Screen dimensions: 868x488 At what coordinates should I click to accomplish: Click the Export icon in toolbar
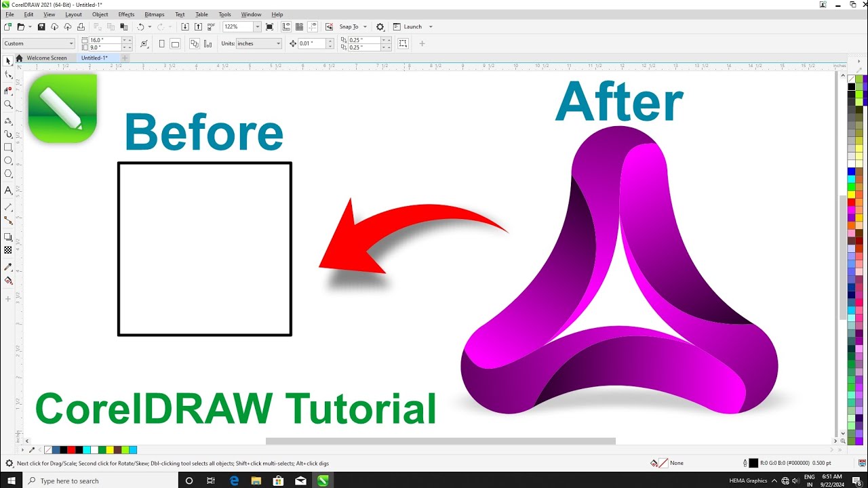198,26
